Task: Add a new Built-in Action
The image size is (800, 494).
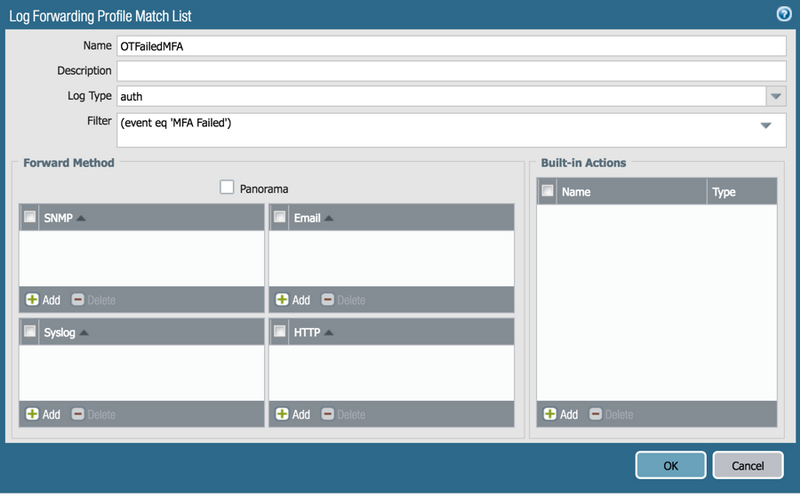Action: coord(550,414)
